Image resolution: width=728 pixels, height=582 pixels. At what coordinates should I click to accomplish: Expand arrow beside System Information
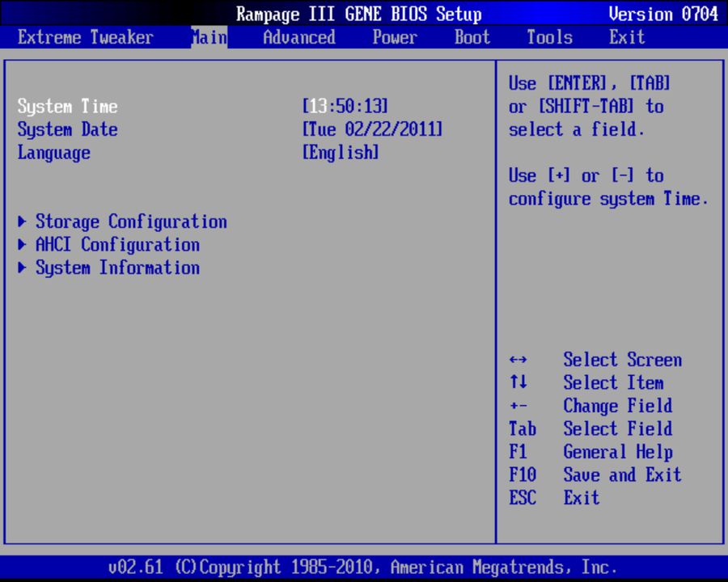(x=22, y=268)
